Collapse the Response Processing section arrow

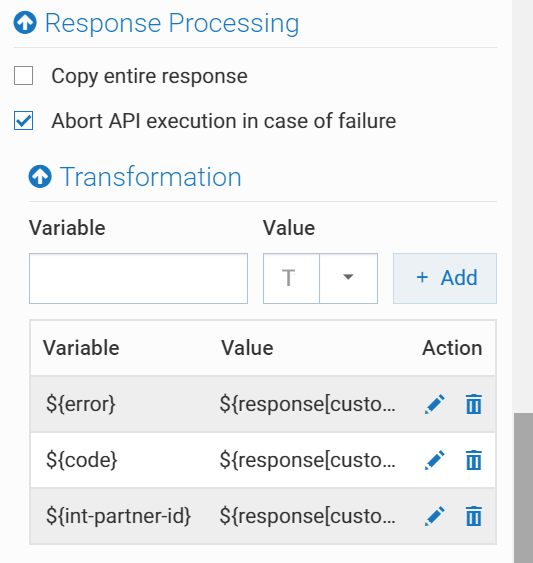(x=25, y=23)
